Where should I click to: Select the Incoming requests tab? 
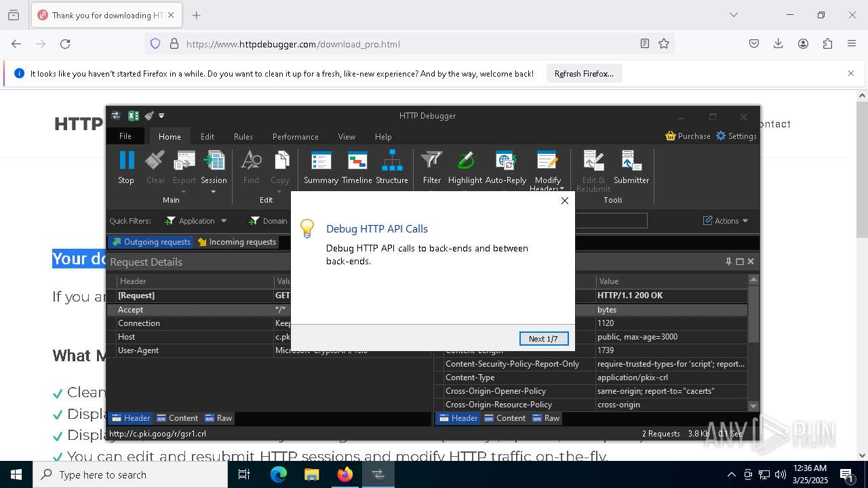coord(237,242)
